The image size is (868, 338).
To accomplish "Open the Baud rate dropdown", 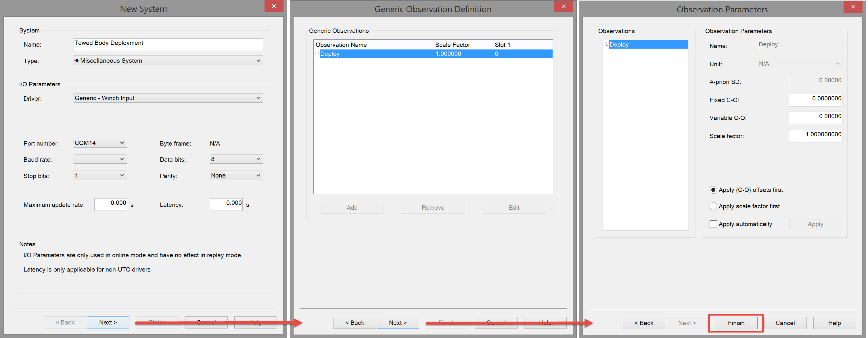I will pos(122,159).
